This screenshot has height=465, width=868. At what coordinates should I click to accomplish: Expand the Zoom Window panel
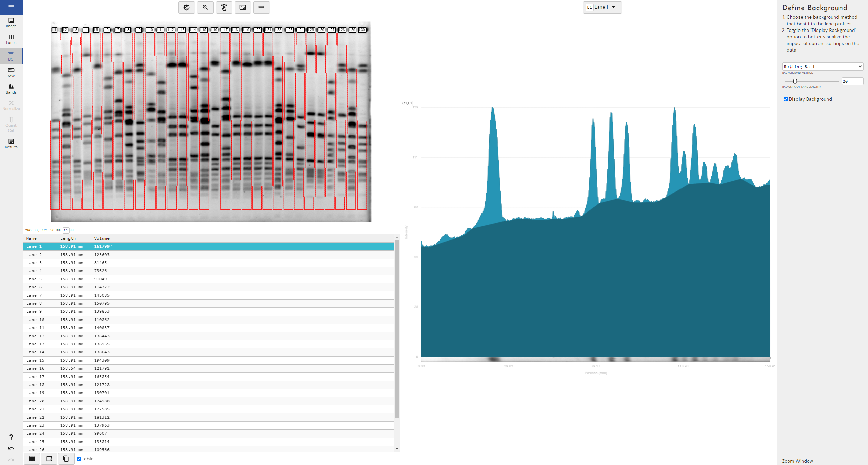click(797, 461)
